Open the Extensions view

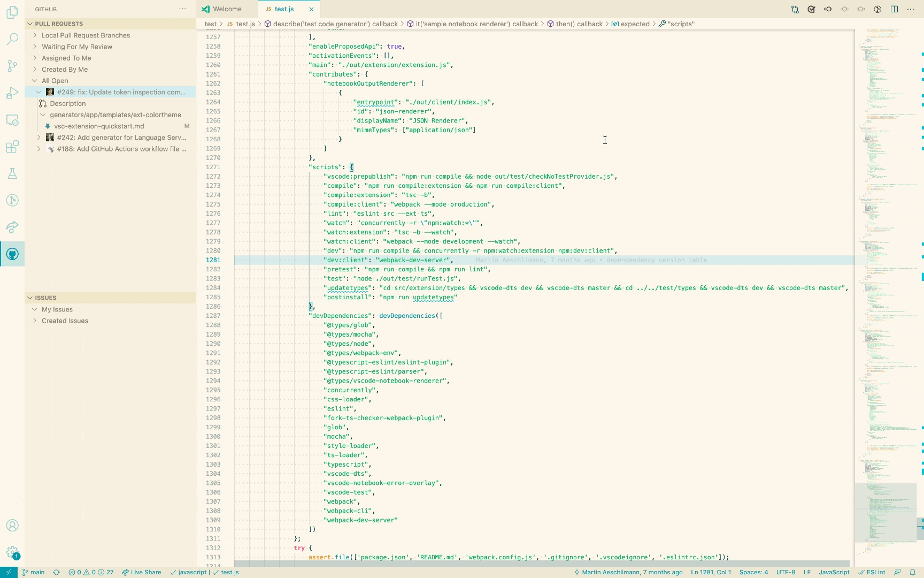pyautogui.click(x=12, y=147)
